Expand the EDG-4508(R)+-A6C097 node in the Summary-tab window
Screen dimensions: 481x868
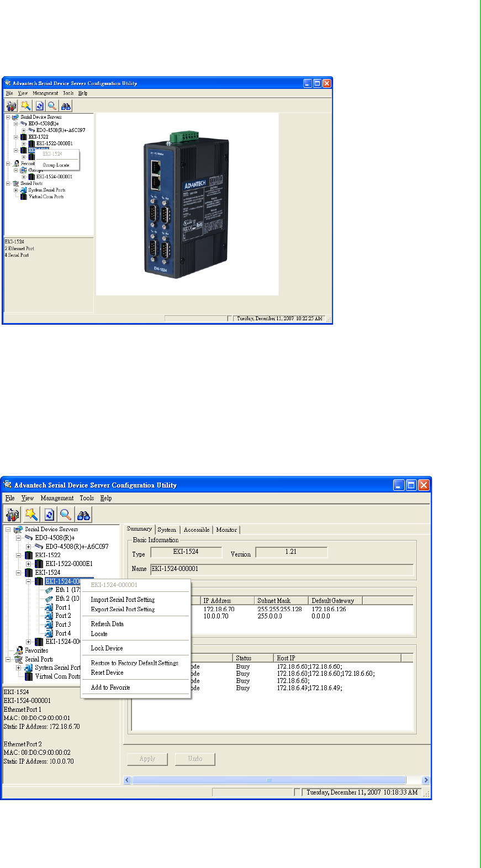coord(29,547)
